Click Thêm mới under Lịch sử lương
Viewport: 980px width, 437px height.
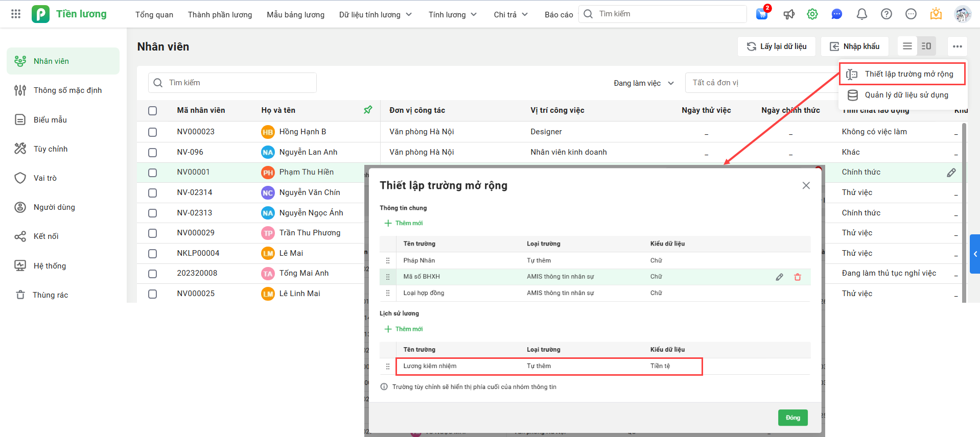tap(404, 329)
